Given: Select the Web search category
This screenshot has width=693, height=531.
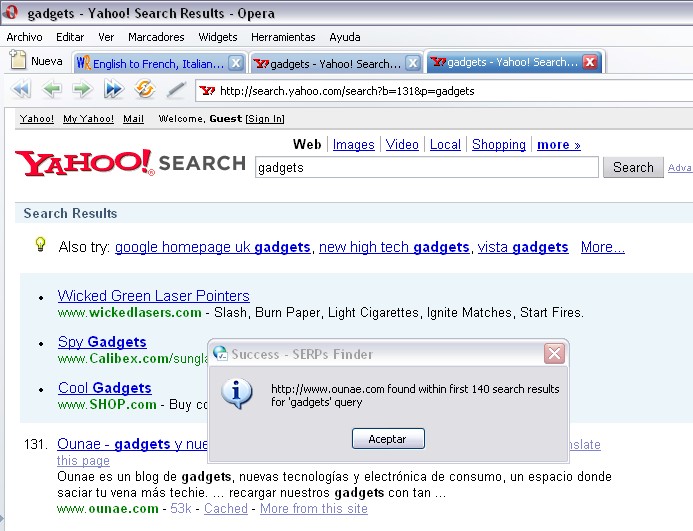Looking at the screenshot, I should 307,144.
